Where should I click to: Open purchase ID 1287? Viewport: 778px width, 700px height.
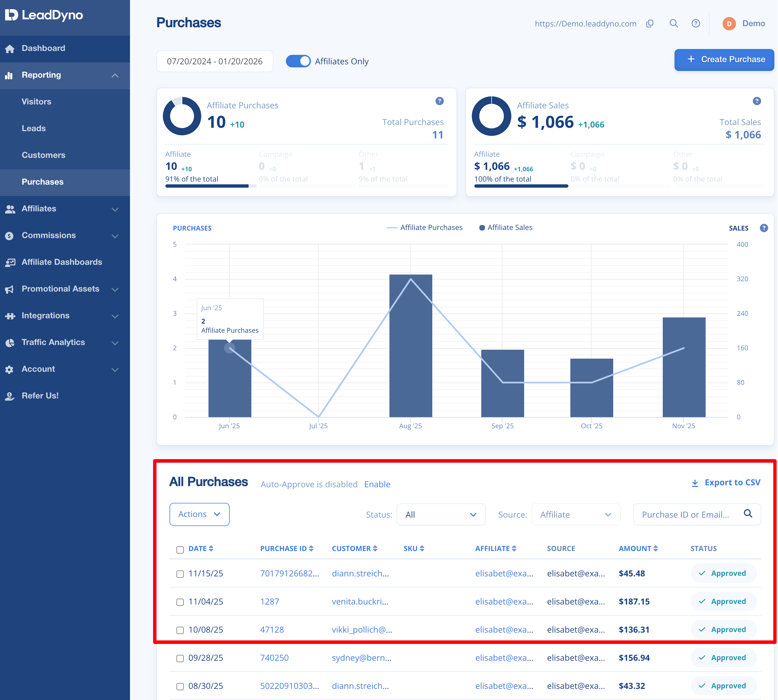click(270, 601)
